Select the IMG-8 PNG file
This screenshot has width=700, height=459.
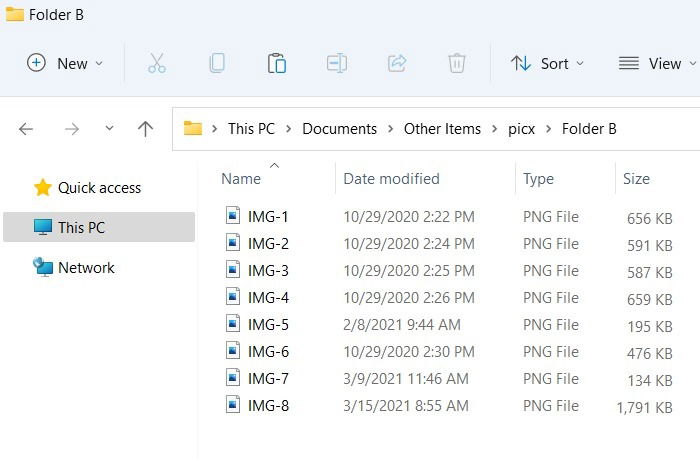click(x=448, y=406)
